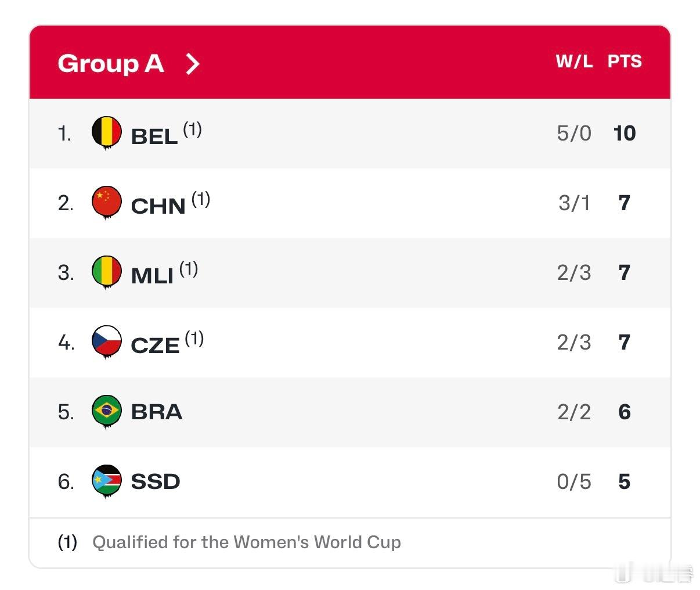700x590 pixels.
Task: Click the W/L column header
Action: (x=574, y=62)
